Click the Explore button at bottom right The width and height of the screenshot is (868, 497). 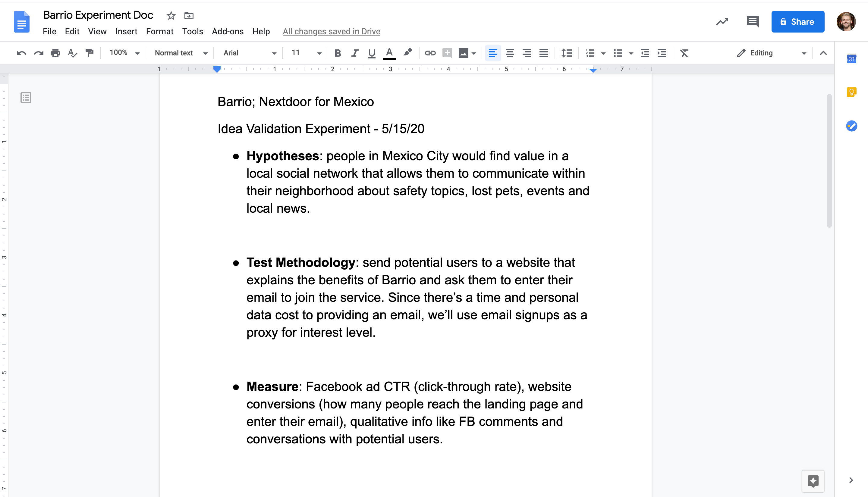pyautogui.click(x=813, y=481)
